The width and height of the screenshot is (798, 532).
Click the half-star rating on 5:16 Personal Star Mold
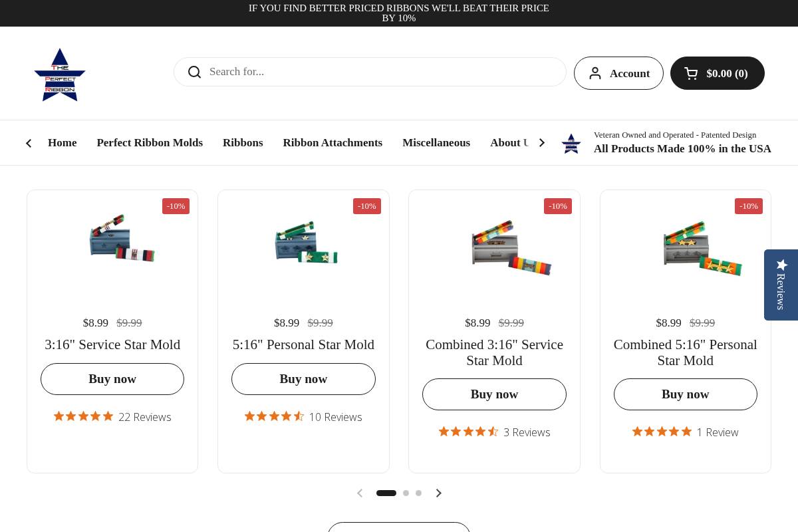[298, 416]
